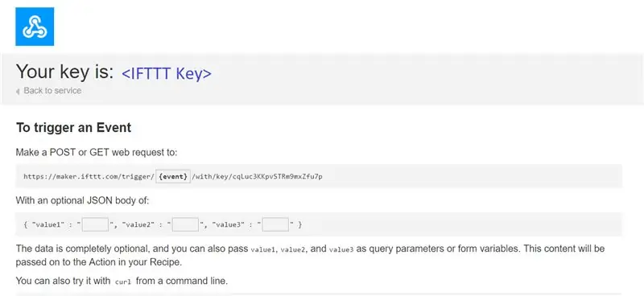Screen dimensions: 644x296
Task: Click the "value1" key label in the JSON block
Action: 48,224
